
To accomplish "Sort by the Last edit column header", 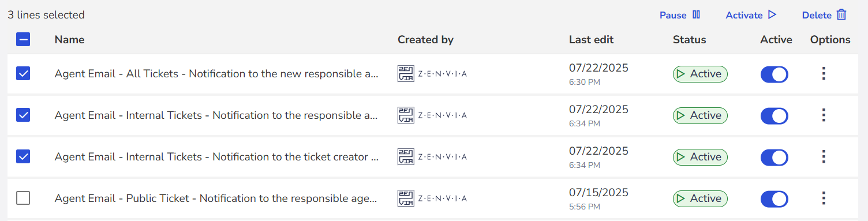I will point(591,40).
